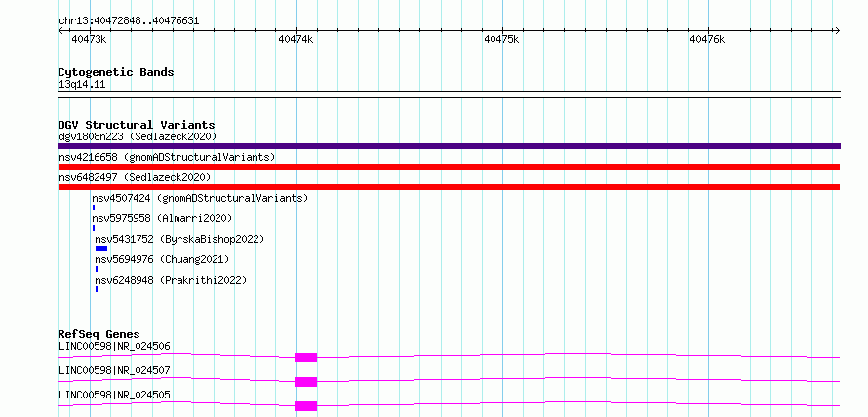Click the RefSeq Genes track heading
Image resolution: width=868 pixels, height=417 pixels.
pos(99,334)
